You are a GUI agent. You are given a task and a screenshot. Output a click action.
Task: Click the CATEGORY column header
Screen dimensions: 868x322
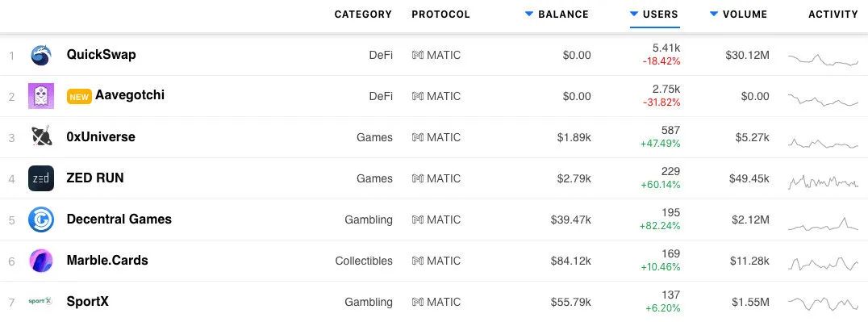coord(363,15)
